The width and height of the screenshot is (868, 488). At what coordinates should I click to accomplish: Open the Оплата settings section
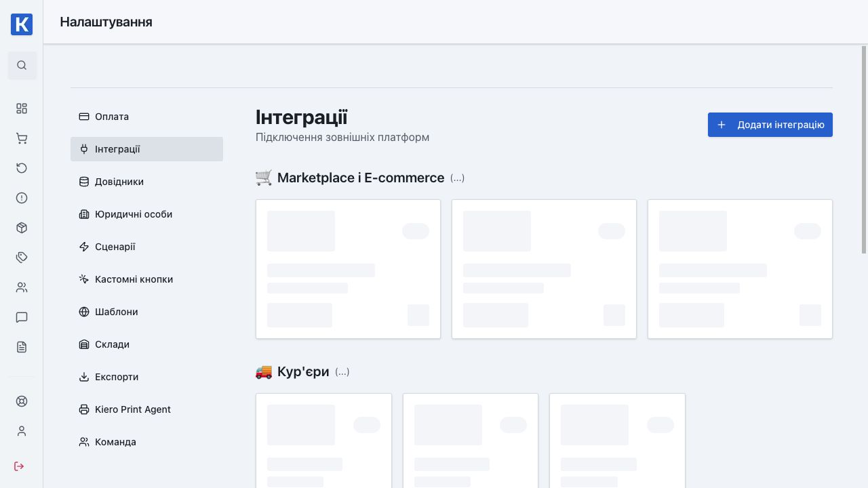point(146,117)
